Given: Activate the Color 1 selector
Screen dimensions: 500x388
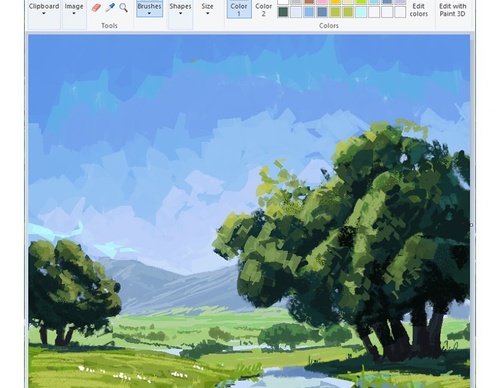Looking at the screenshot, I should click(239, 9).
